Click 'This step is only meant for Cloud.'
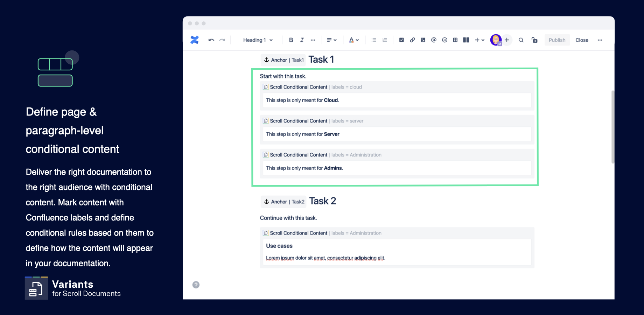 pyautogui.click(x=302, y=100)
